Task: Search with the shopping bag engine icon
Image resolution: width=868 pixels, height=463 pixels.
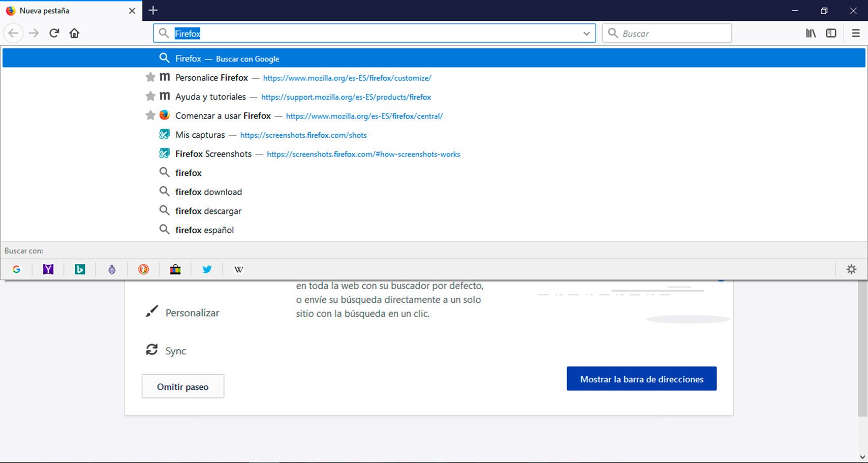Action: click(175, 269)
